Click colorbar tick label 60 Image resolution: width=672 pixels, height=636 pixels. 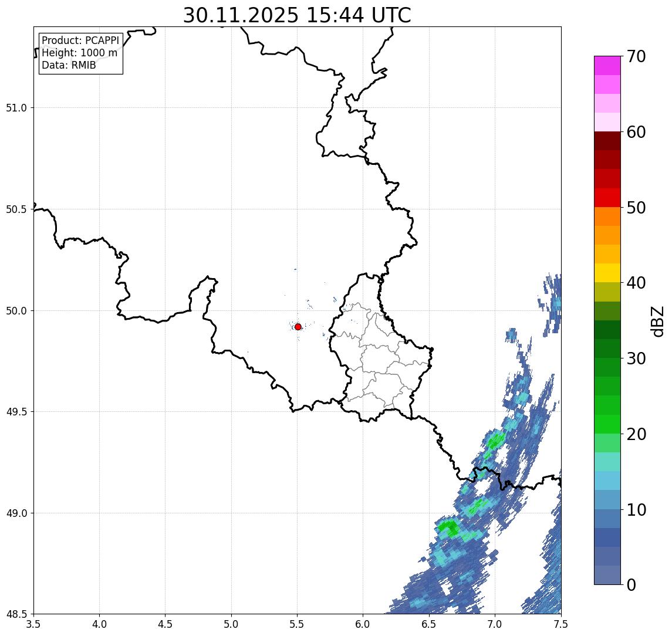(636, 133)
